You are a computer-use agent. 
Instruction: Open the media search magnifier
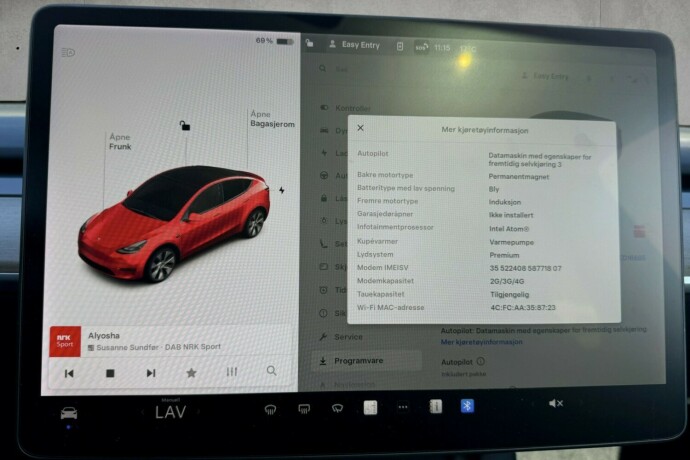272,371
